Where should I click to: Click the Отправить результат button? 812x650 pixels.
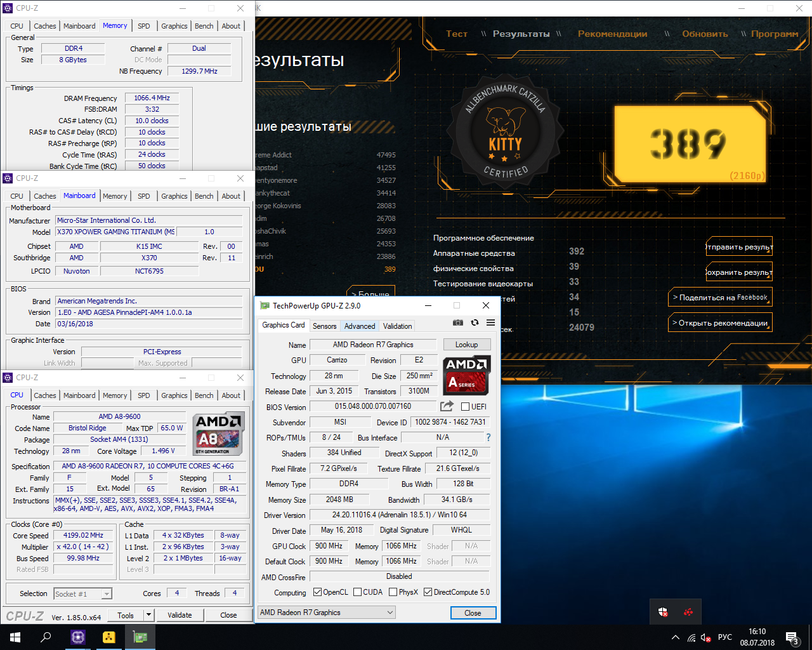739,247
